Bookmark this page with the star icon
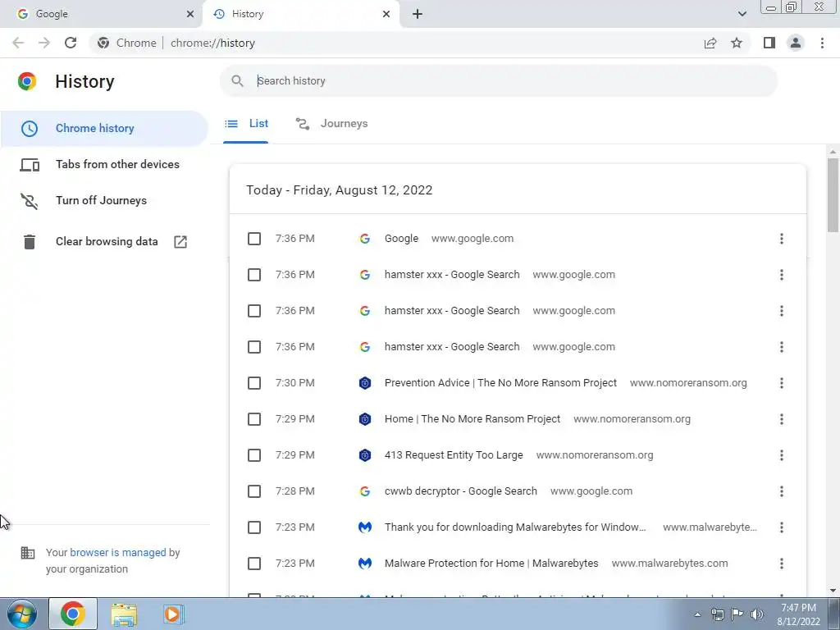The image size is (840, 630). (x=737, y=43)
